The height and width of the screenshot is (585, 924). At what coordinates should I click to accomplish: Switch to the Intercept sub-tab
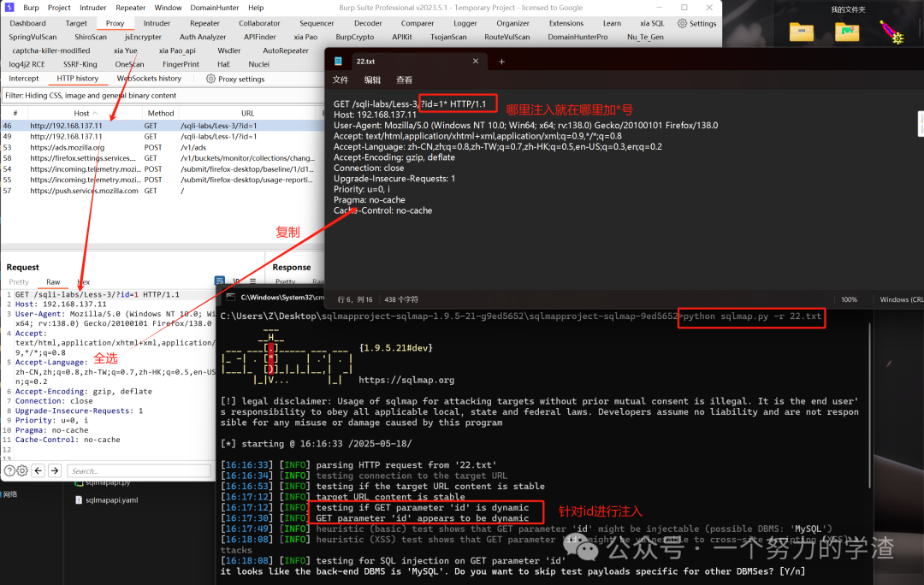tap(24, 79)
